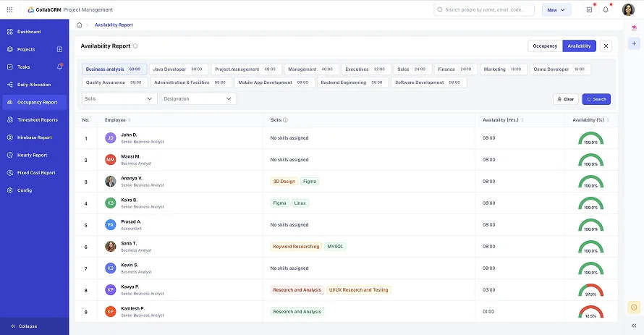Click Kevin S.'s KS avatar
644x335 pixels.
pos(111,268)
